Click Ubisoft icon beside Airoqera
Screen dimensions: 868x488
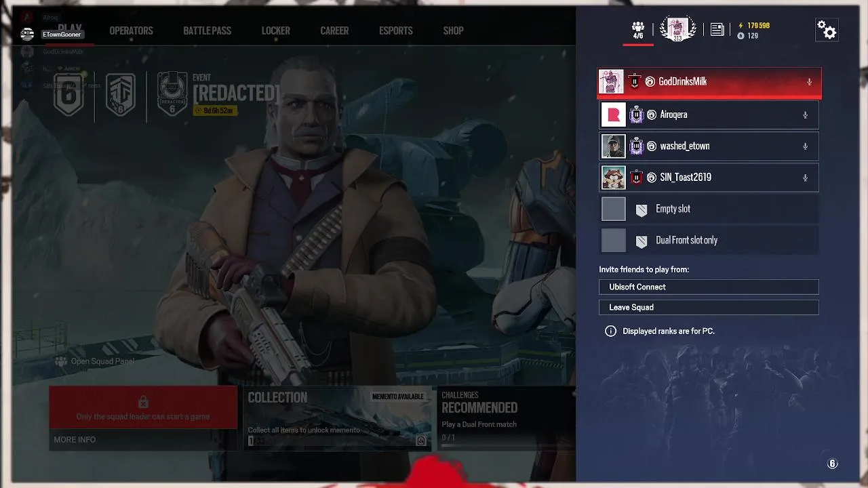[x=652, y=115]
